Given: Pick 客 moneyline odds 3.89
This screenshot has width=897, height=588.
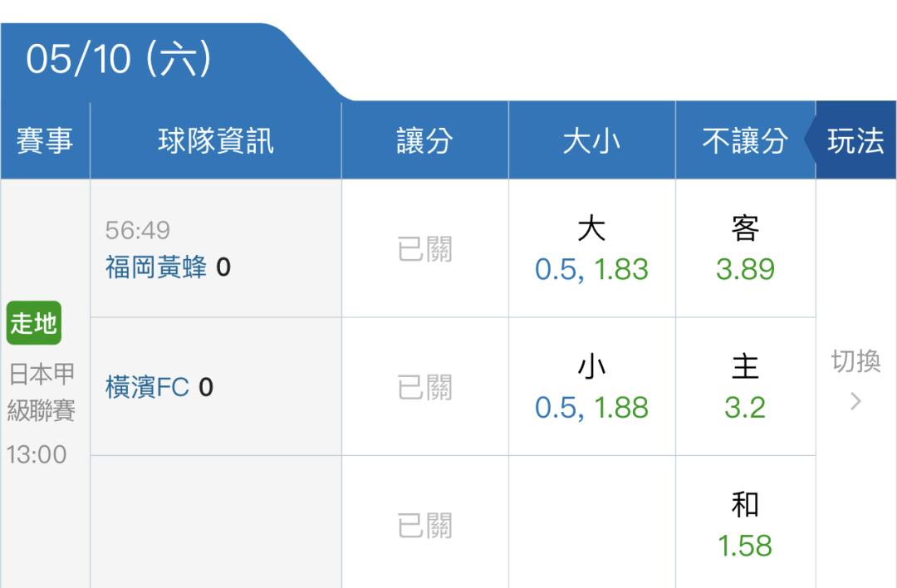Looking at the screenshot, I should [x=745, y=249].
